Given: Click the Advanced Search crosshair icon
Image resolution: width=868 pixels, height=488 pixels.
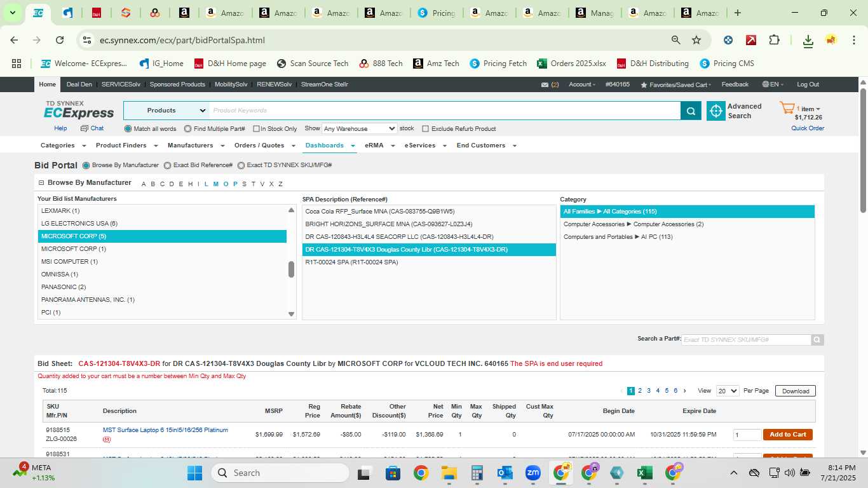Looking at the screenshot, I should (x=716, y=111).
